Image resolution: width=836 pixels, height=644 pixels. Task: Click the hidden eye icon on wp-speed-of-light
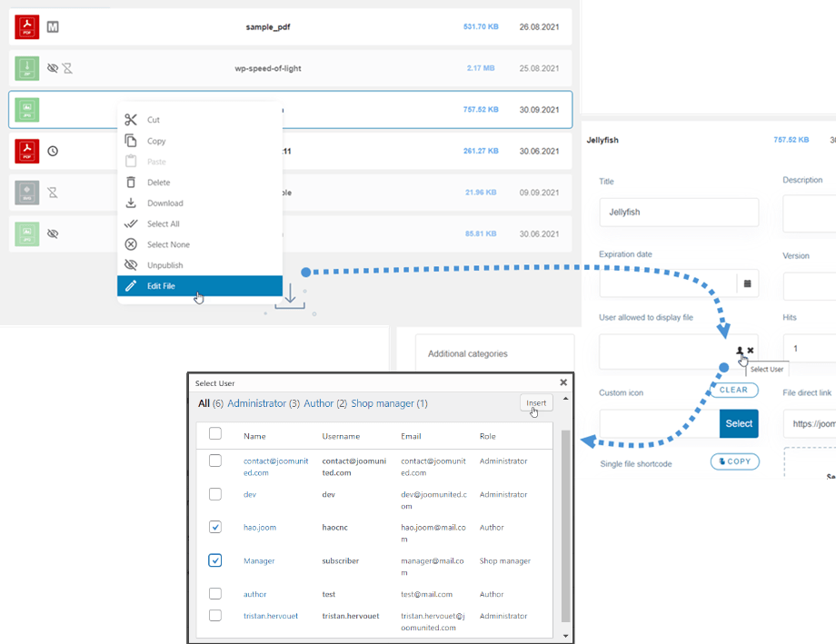pyautogui.click(x=52, y=68)
